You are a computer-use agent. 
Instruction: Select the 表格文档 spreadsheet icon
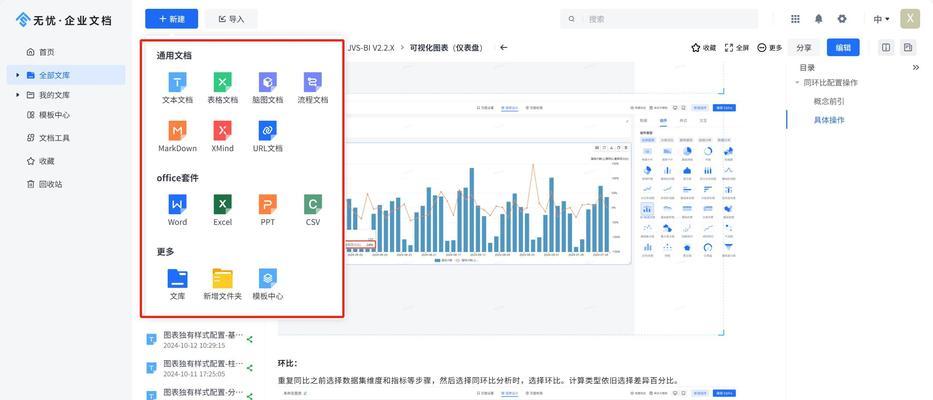(222, 83)
